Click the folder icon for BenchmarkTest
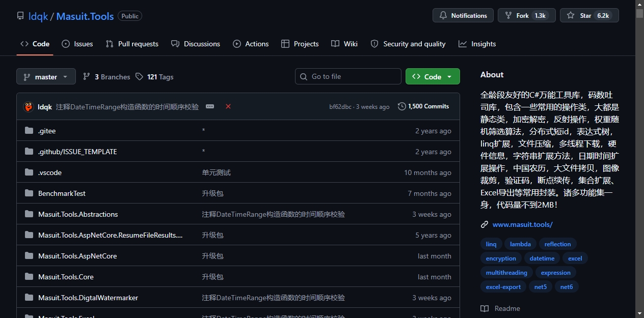This screenshot has width=644, height=318. pos(29,193)
